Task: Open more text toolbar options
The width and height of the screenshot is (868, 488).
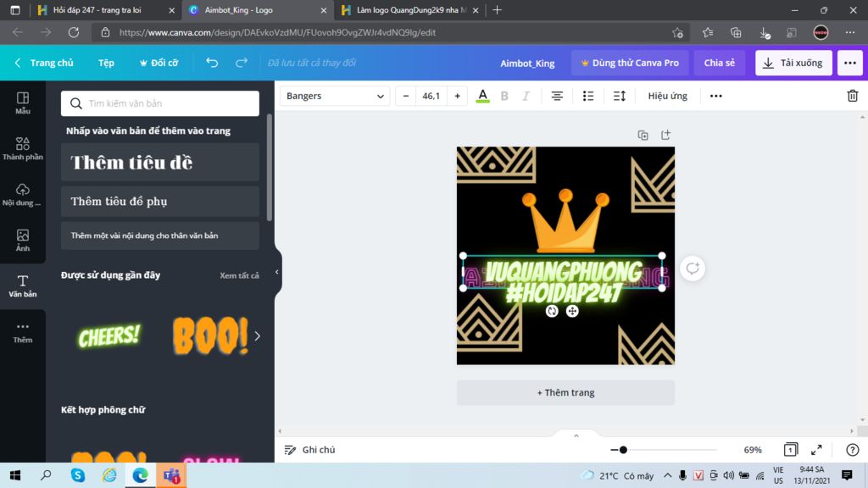Action: tap(715, 96)
